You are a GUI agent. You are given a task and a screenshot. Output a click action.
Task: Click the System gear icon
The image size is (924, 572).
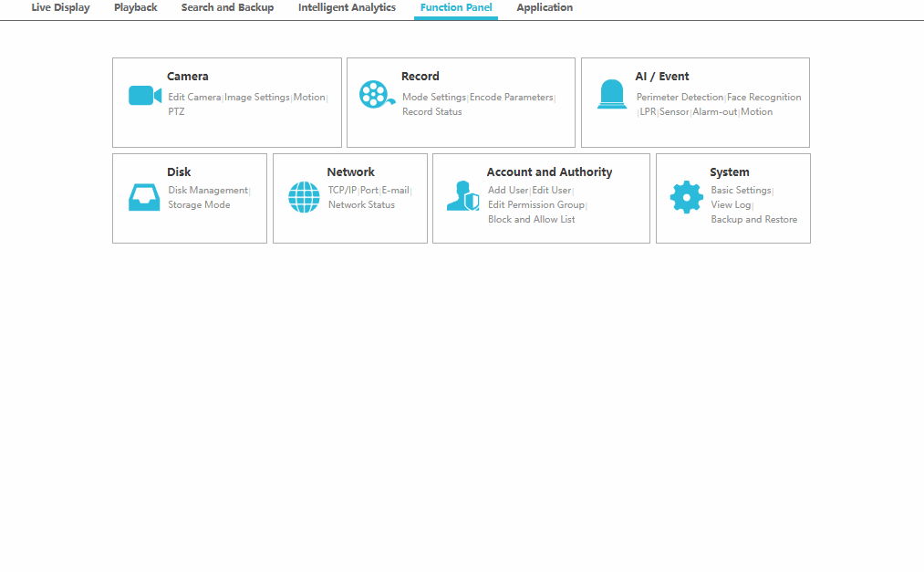[686, 197]
